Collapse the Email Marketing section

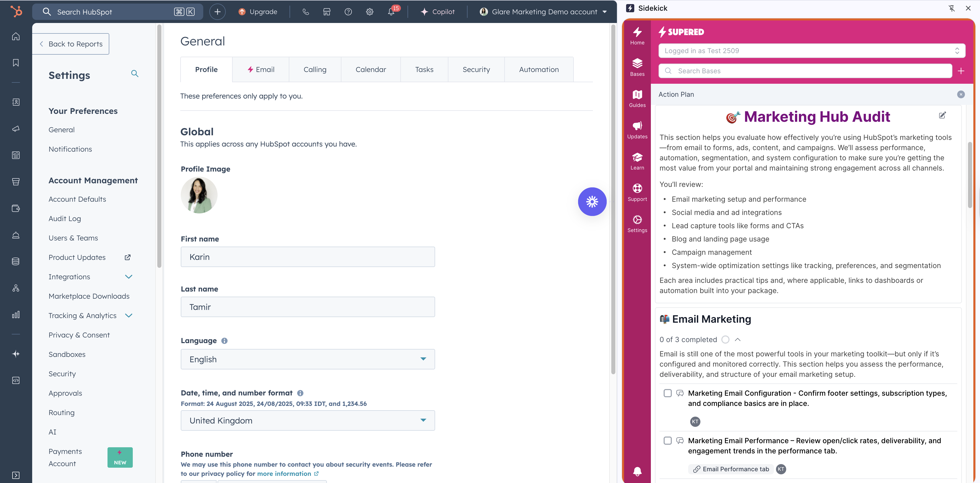[738, 340]
